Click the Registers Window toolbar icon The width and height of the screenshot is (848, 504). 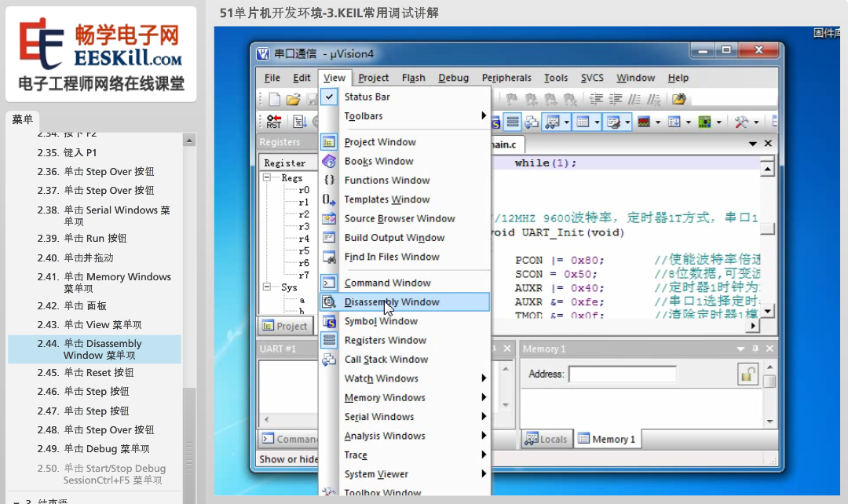point(513,122)
